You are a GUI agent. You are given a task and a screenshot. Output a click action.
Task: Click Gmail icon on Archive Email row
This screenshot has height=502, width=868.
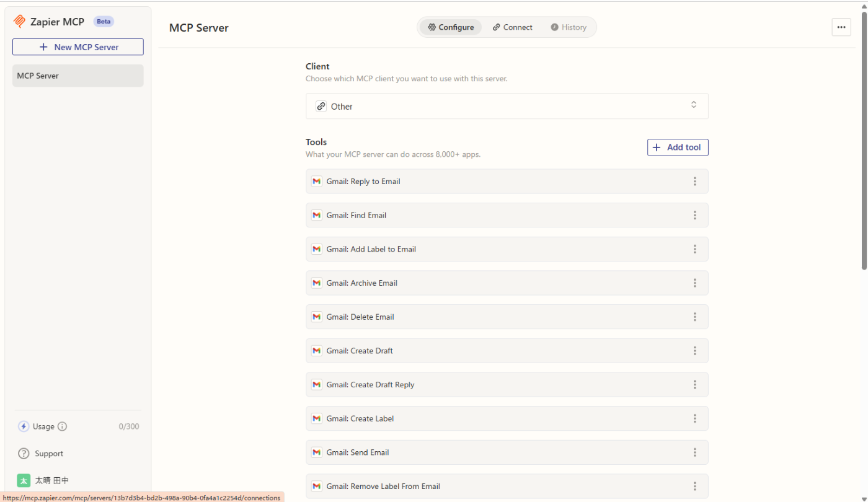point(317,283)
